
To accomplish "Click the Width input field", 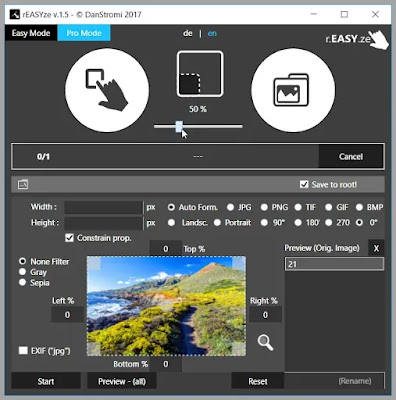I will [103, 207].
